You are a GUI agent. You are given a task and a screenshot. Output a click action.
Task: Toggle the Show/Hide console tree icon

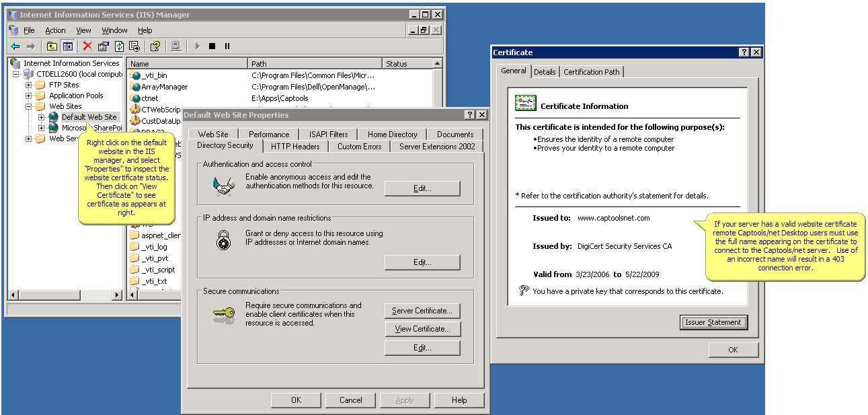[67, 46]
